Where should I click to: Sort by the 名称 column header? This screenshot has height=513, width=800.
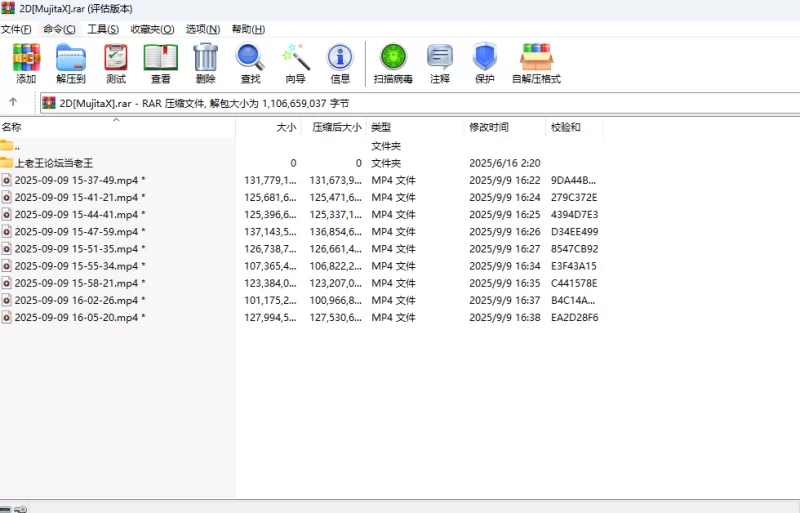click(12, 127)
